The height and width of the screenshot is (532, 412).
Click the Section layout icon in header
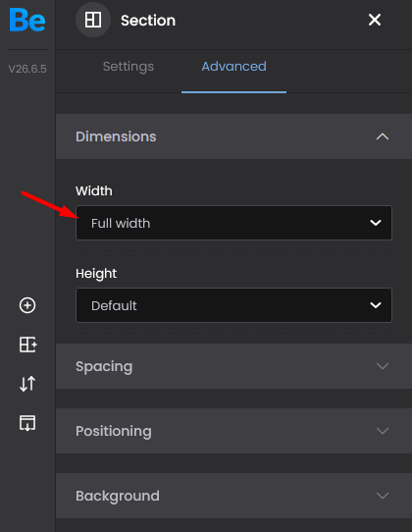(x=93, y=20)
